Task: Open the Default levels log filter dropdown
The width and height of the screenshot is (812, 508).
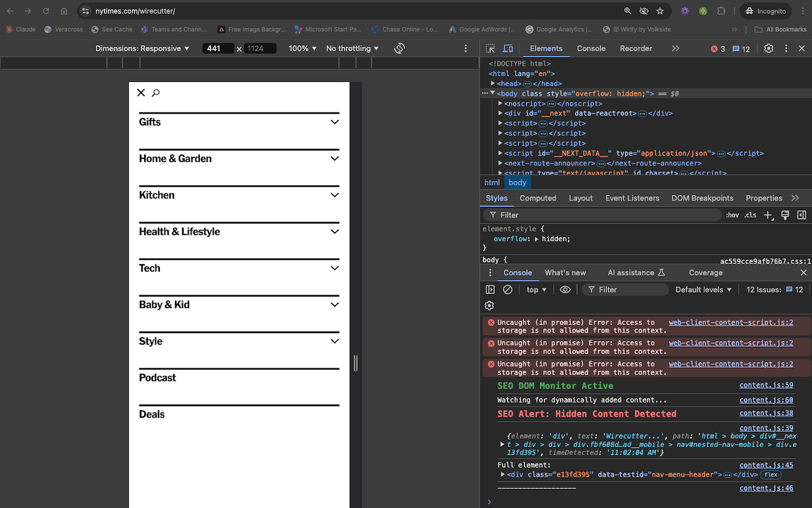Action: [x=704, y=290]
